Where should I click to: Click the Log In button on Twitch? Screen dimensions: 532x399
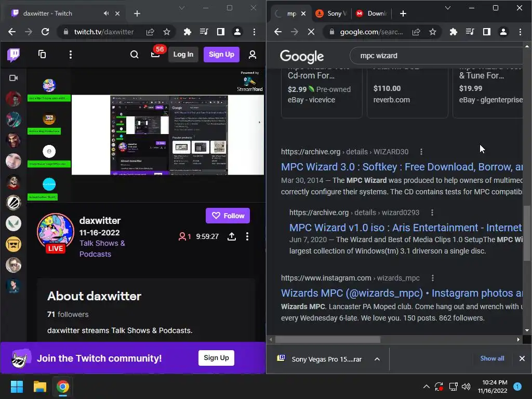click(x=183, y=54)
